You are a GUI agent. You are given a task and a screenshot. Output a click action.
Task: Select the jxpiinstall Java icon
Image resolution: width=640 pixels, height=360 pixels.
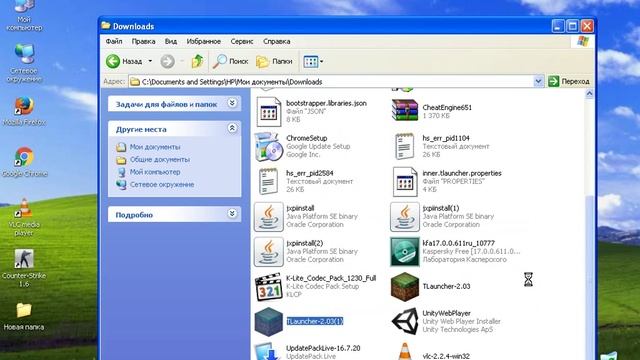tap(269, 217)
